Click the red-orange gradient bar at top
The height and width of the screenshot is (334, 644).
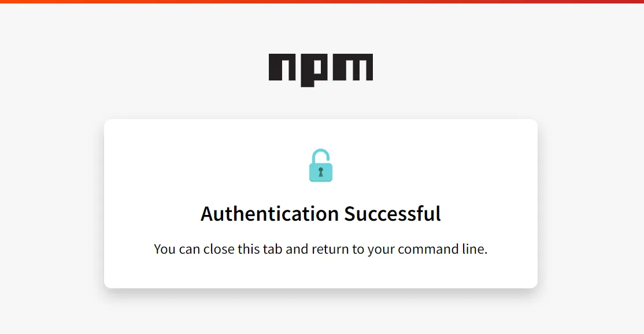[x=322, y=2]
